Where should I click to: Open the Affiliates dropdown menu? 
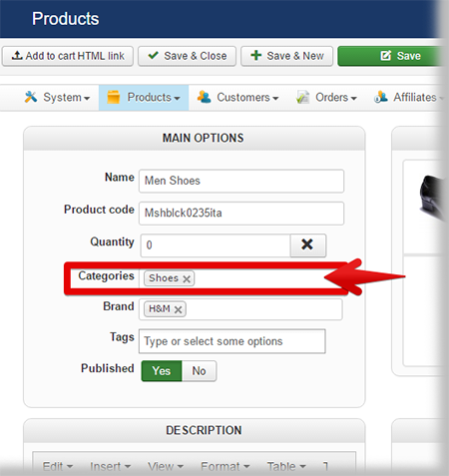pos(409,98)
